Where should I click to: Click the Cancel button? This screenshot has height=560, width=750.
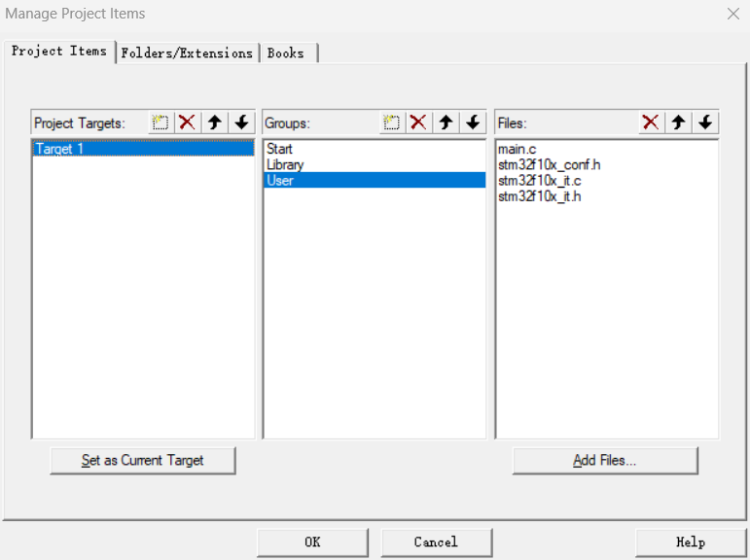click(436, 542)
